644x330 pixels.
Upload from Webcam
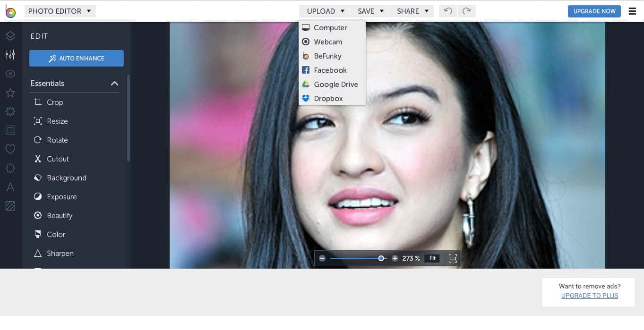point(332,42)
